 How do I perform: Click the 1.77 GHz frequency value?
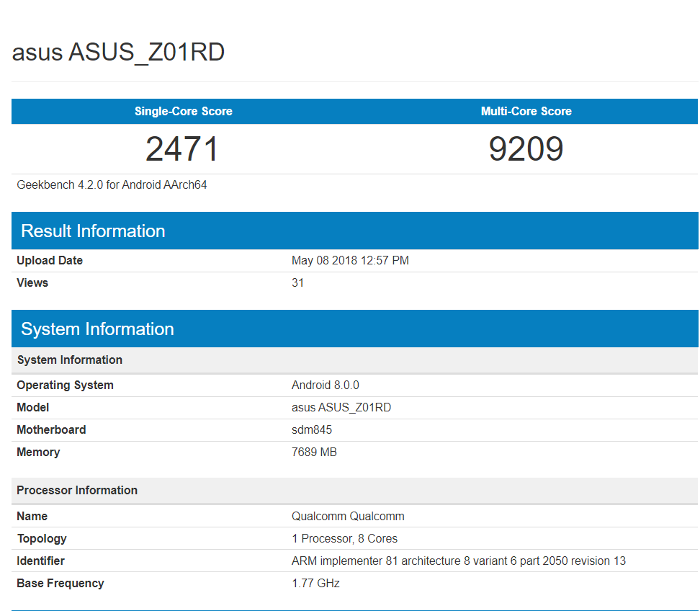coord(315,584)
